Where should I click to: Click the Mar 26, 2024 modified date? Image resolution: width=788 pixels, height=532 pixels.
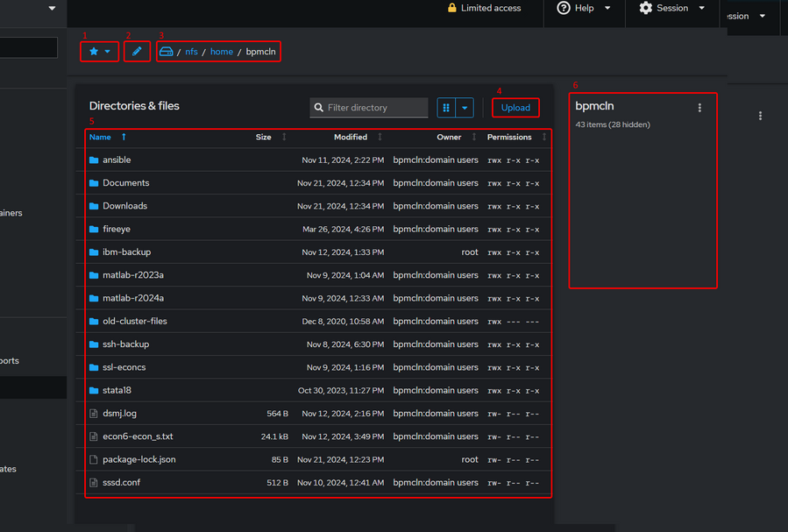(x=344, y=229)
